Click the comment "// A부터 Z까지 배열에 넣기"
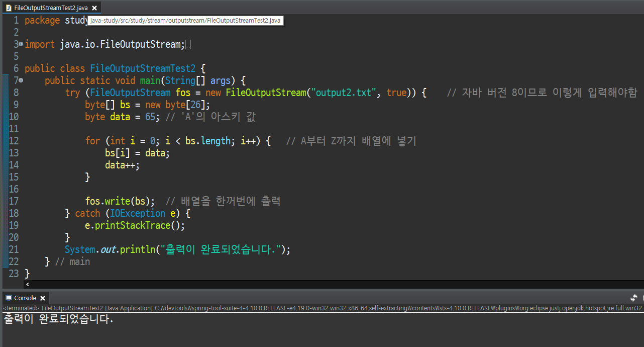This screenshot has width=644, height=347. [351, 141]
